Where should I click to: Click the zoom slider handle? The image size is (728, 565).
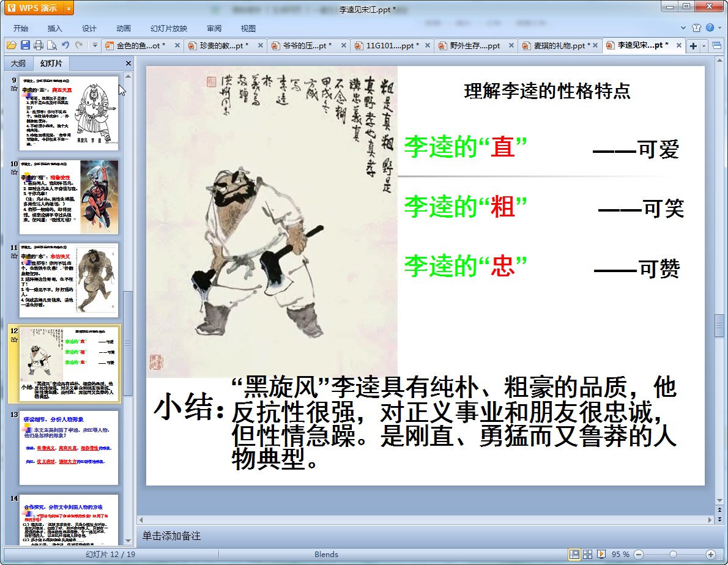[673, 555]
